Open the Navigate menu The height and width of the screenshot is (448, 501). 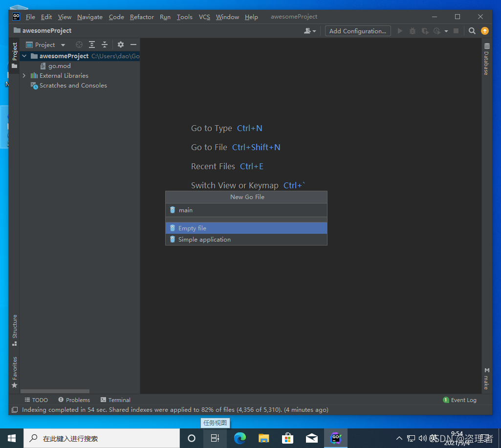(x=90, y=17)
